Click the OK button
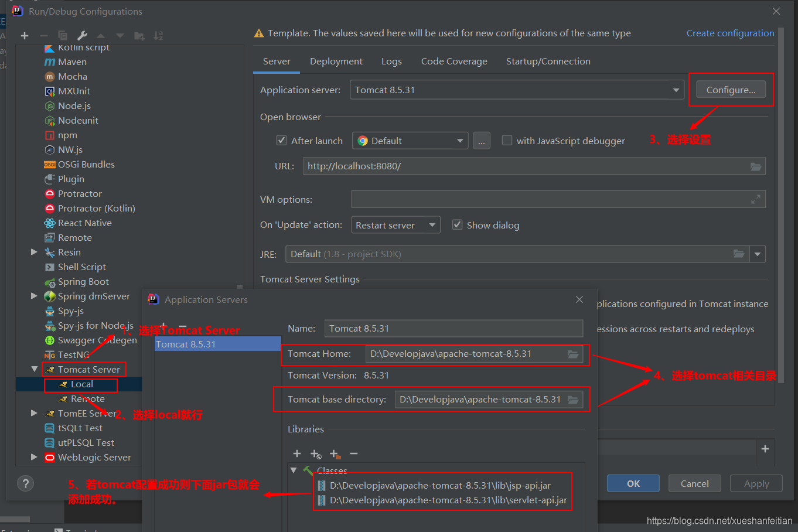 (x=633, y=483)
